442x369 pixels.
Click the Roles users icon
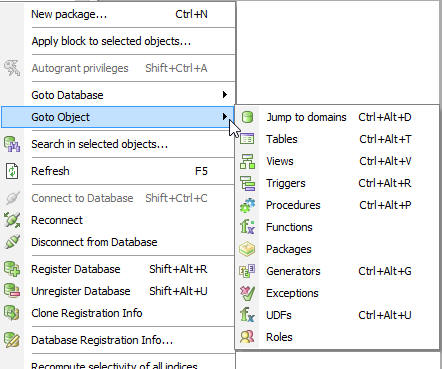point(247,337)
